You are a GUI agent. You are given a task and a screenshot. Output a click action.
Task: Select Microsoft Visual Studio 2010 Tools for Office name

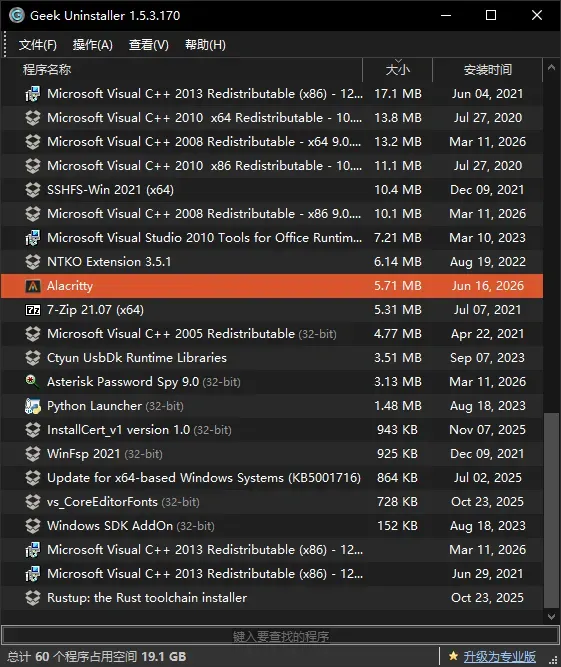click(x=205, y=238)
